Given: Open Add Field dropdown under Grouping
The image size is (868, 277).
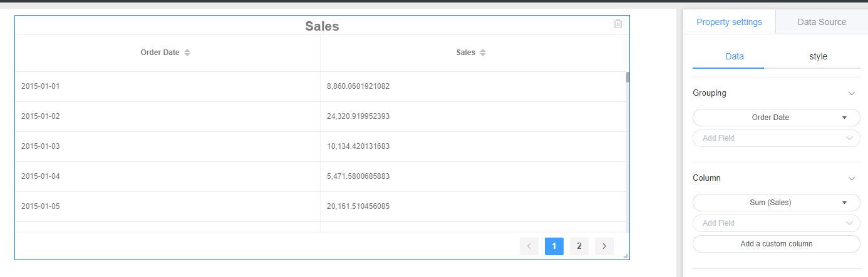Looking at the screenshot, I should pos(777,138).
